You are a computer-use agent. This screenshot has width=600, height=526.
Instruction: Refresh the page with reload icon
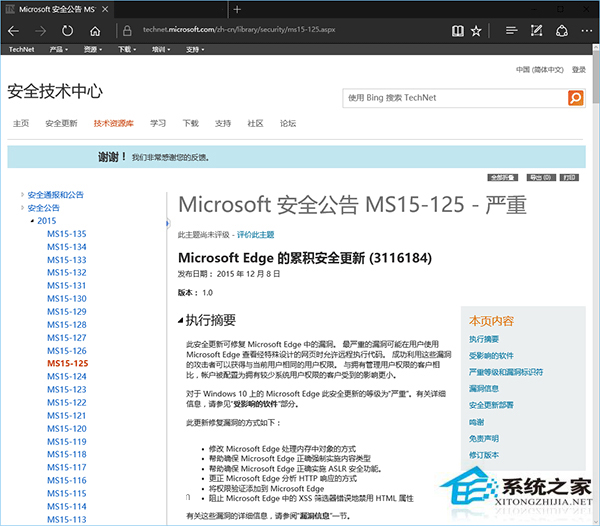coord(67,31)
